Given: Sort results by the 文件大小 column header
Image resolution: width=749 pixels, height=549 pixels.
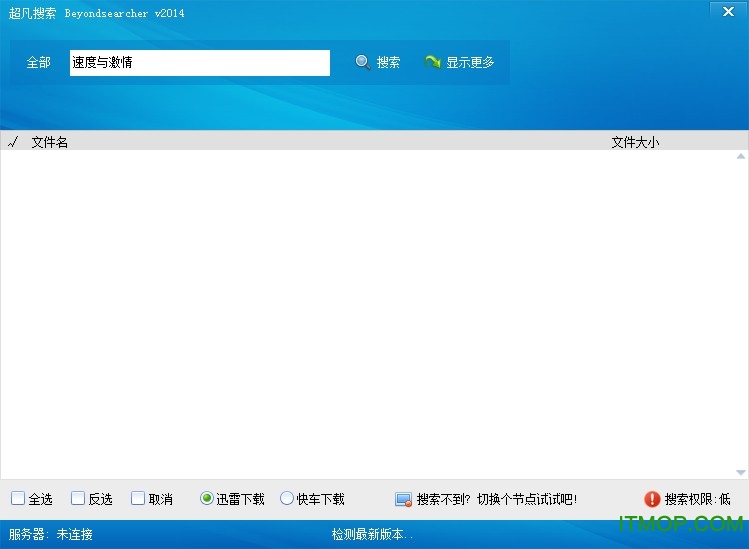Looking at the screenshot, I should click(x=635, y=142).
